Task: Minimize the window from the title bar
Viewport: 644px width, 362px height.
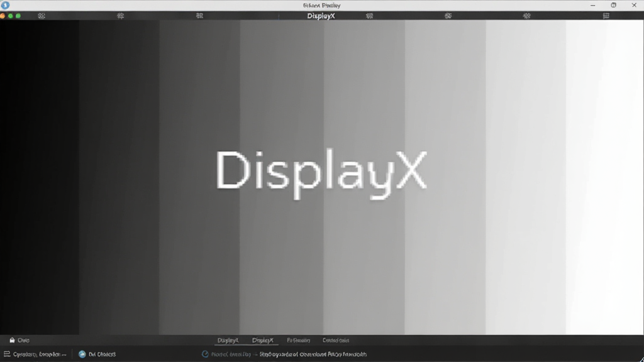Action: (x=592, y=5)
